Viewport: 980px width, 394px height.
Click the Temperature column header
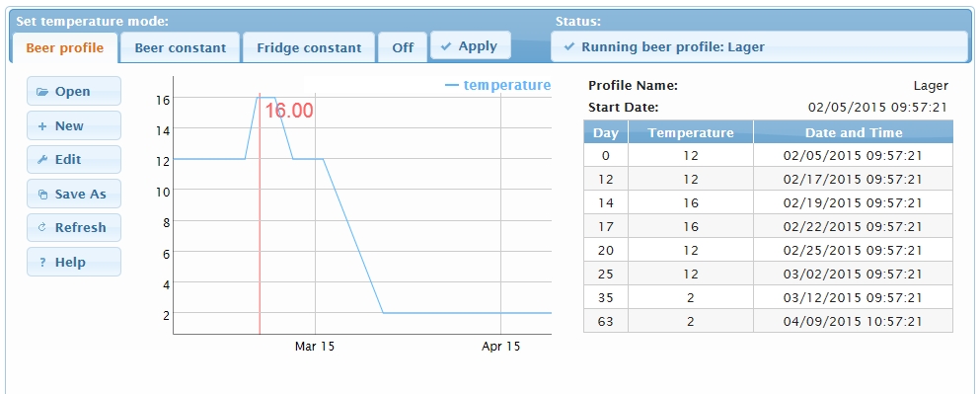691,132
